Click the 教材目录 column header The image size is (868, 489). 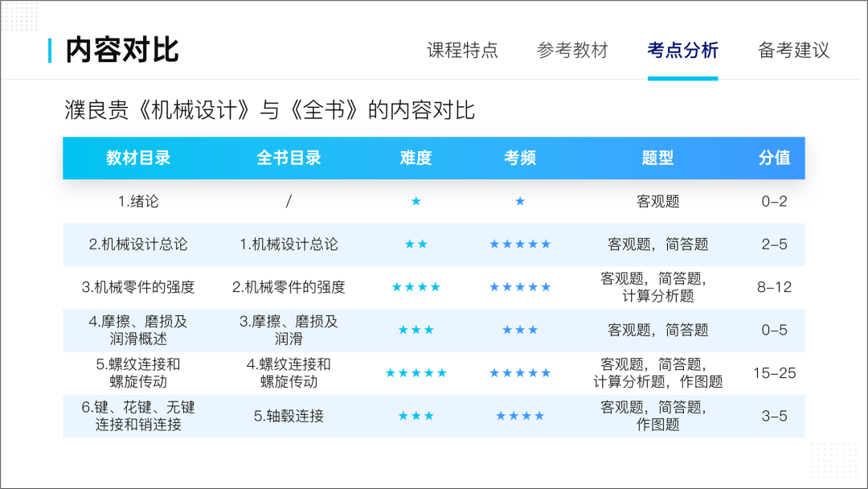pyautogui.click(x=138, y=158)
